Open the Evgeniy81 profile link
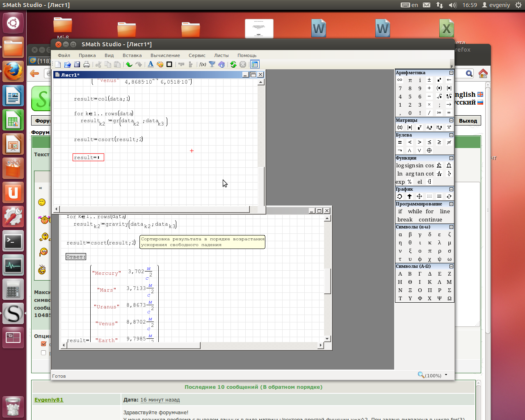Viewport: 525px width, 420px height. pyautogui.click(x=49, y=400)
